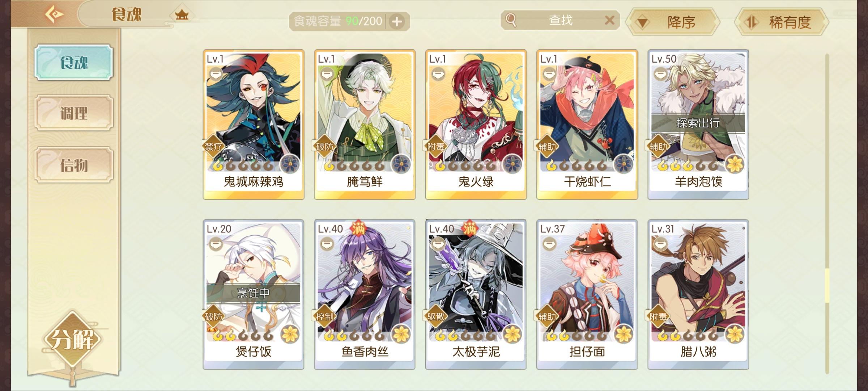
Task: Click the 查找 search field
Action: tap(560, 20)
